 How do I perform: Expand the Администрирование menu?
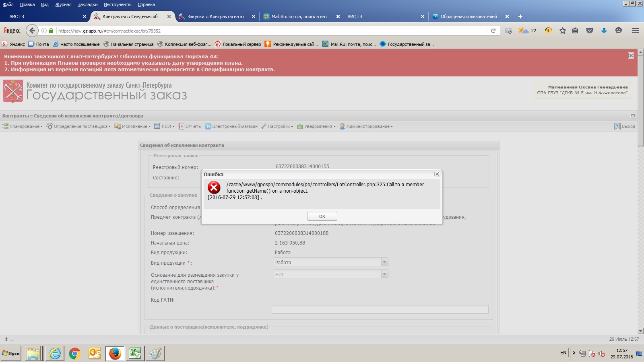coord(366,126)
